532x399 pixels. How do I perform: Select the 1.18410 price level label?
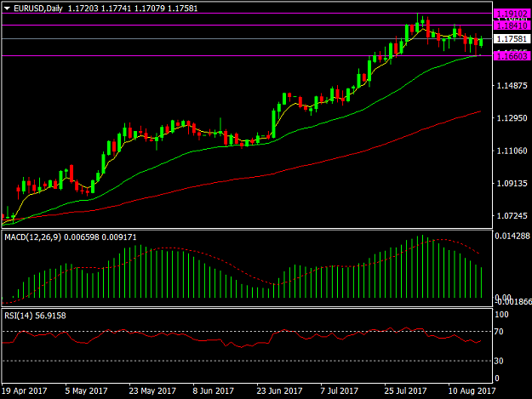(x=512, y=26)
